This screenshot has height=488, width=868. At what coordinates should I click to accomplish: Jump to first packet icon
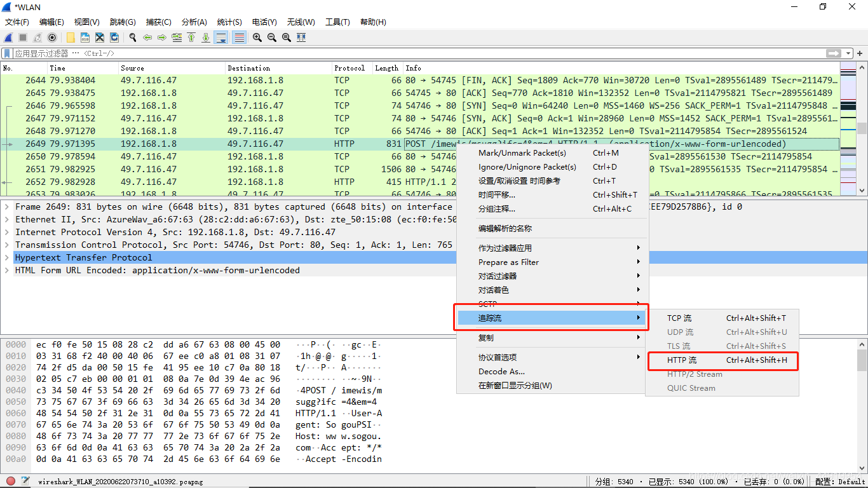[191, 37]
